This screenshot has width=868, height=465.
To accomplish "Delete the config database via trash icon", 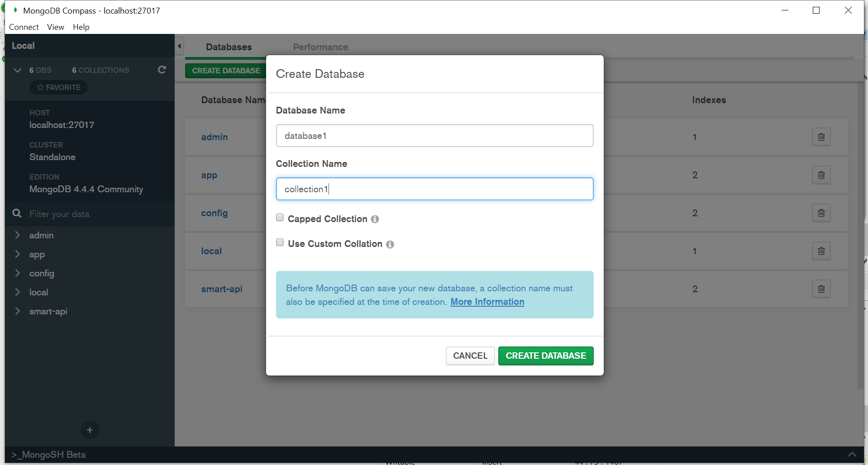I will click(x=821, y=213).
